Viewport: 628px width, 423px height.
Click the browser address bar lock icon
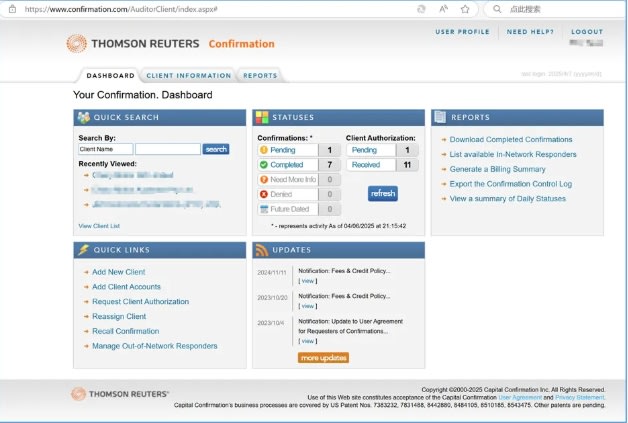pos(12,9)
